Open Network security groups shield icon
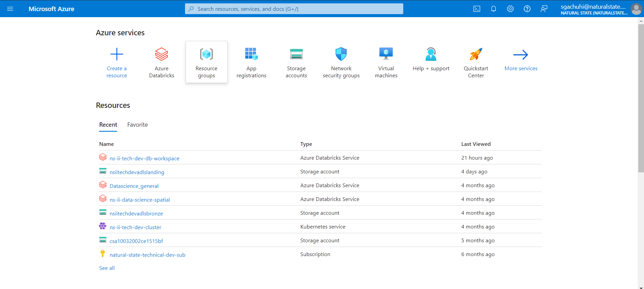The image size is (644, 289). pyautogui.click(x=341, y=54)
